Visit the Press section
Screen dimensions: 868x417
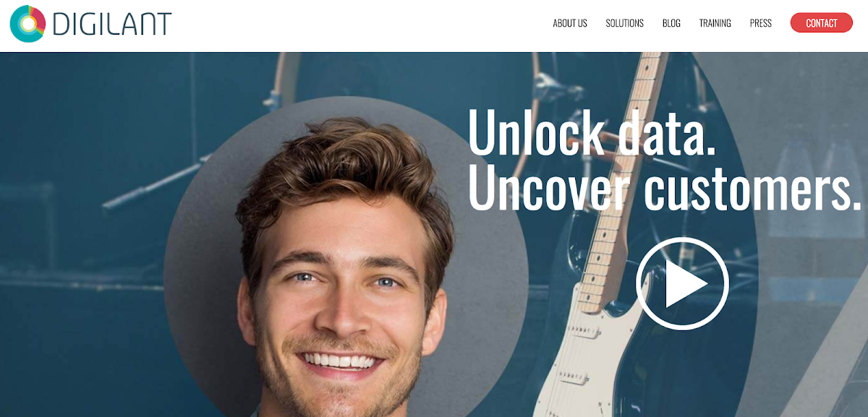(761, 23)
